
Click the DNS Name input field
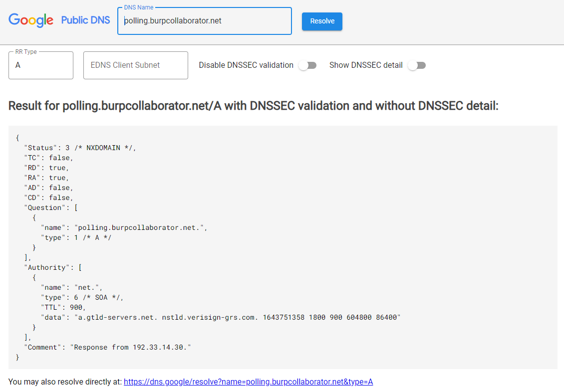tap(204, 21)
